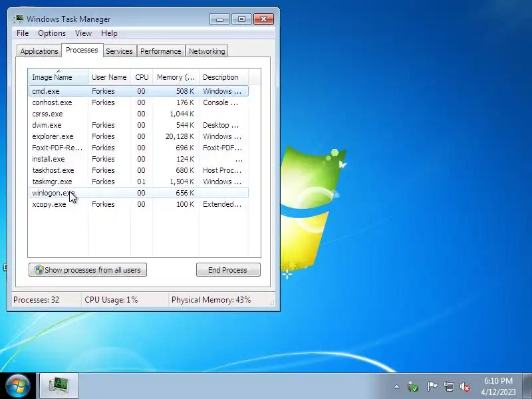Click the muted volume tray icon
Viewport: 532px width, 399px height.
click(x=465, y=386)
